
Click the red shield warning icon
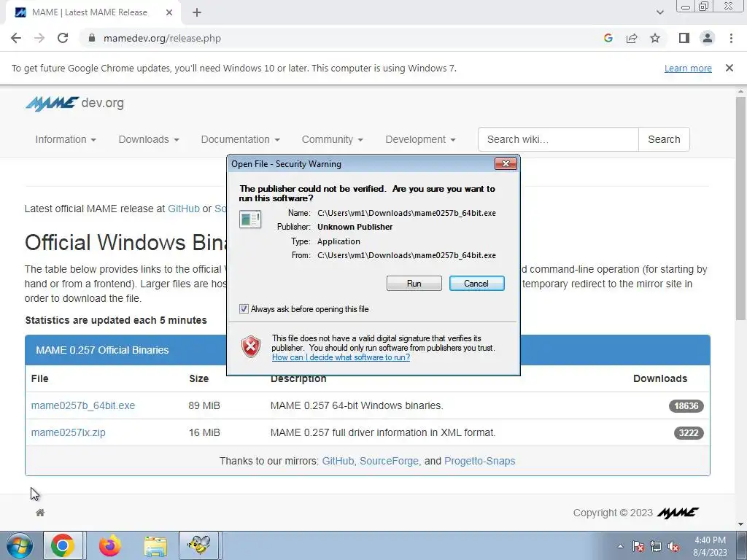tap(251, 346)
